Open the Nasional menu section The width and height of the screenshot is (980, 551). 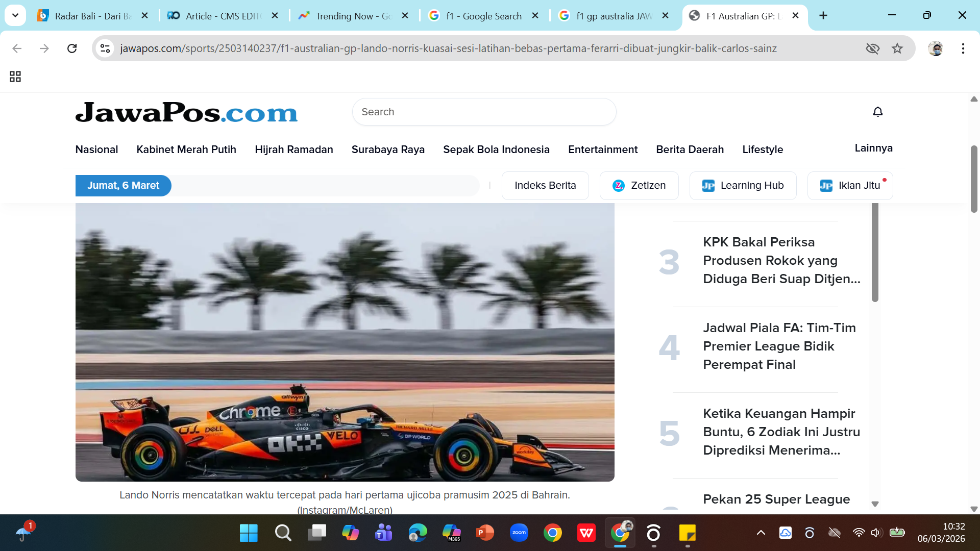coord(96,149)
